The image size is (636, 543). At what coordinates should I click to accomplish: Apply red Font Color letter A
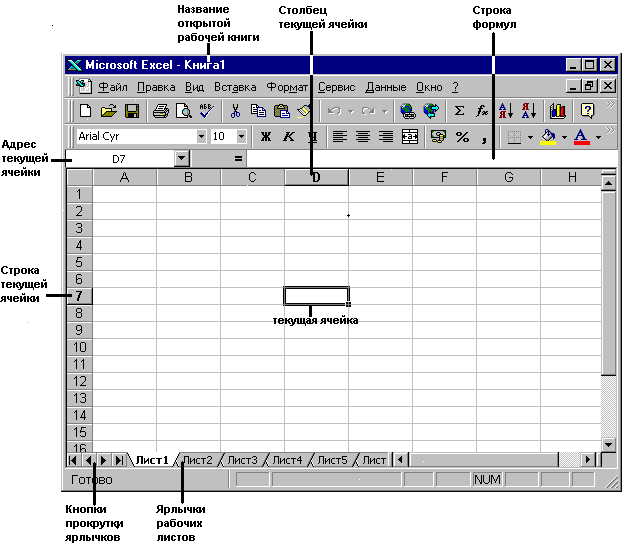tap(582, 137)
